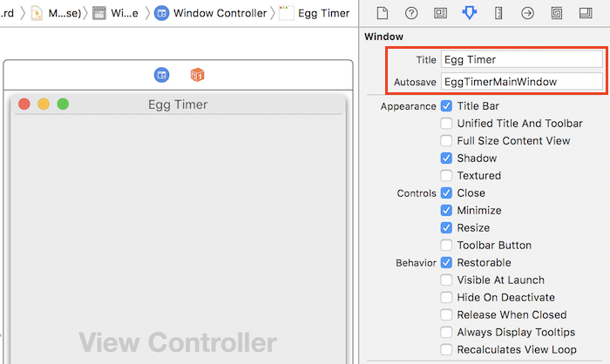Open the Identity inspector
The width and height of the screenshot is (610, 364).
(x=440, y=13)
